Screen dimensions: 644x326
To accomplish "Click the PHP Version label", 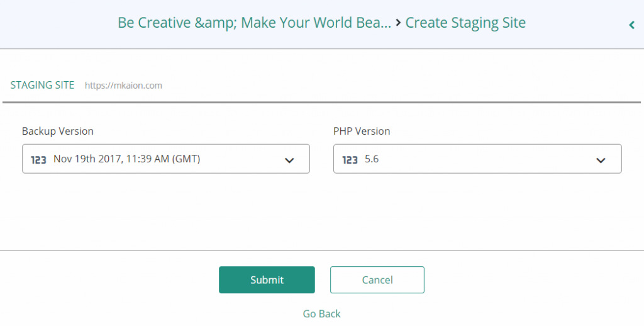I will [362, 131].
